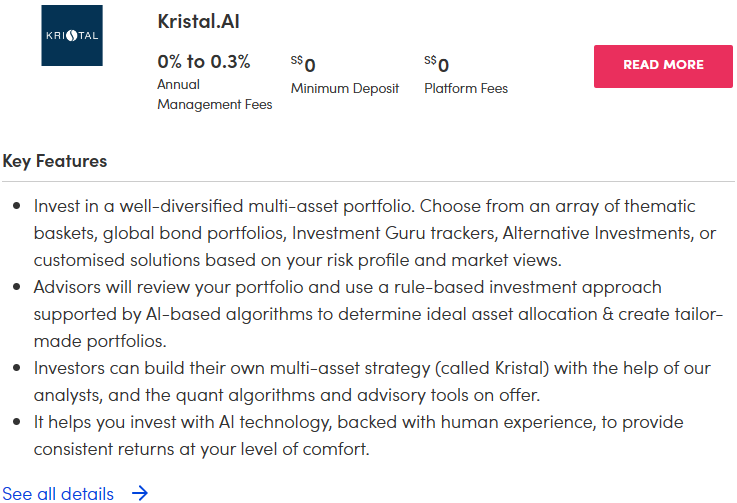Viewport: 737px width, 503px height.
Task: Click the Investors can build multi-asset strategy bullet
Action: click(x=372, y=381)
